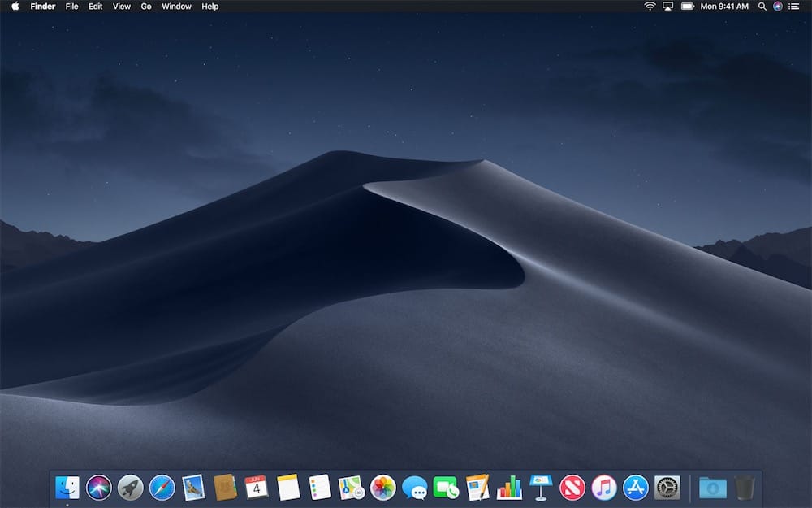Show Wi-Fi status menu
The width and height of the screenshot is (812, 508).
point(650,7)
